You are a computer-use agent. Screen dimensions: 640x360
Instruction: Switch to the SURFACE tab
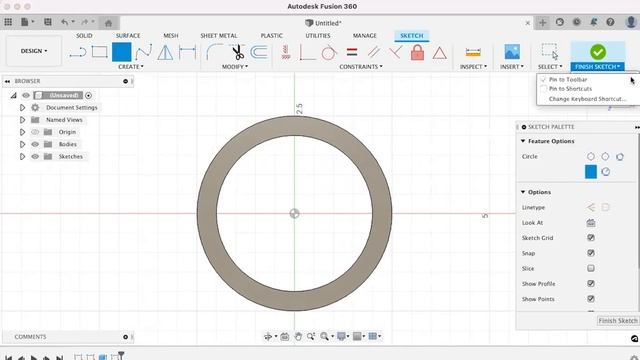point(128,36)
